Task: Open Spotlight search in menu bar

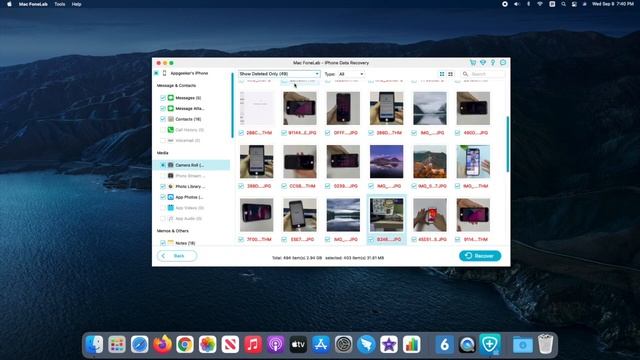Action: (563, 4)
